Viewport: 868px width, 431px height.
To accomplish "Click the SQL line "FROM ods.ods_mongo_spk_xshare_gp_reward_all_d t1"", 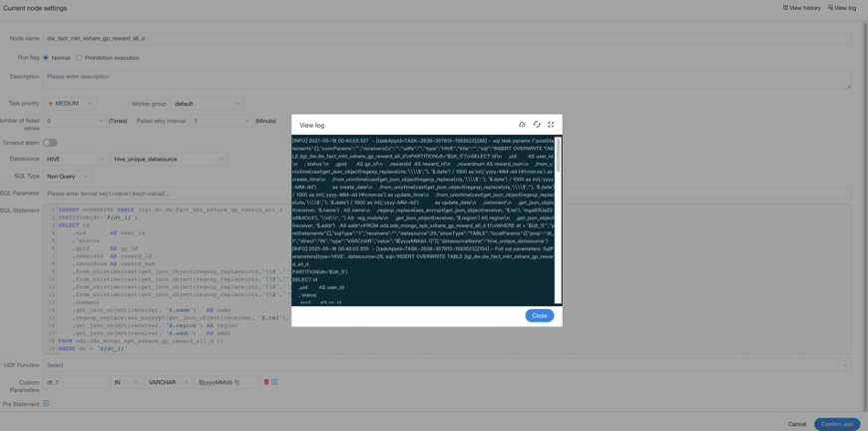I will point(141,341).
